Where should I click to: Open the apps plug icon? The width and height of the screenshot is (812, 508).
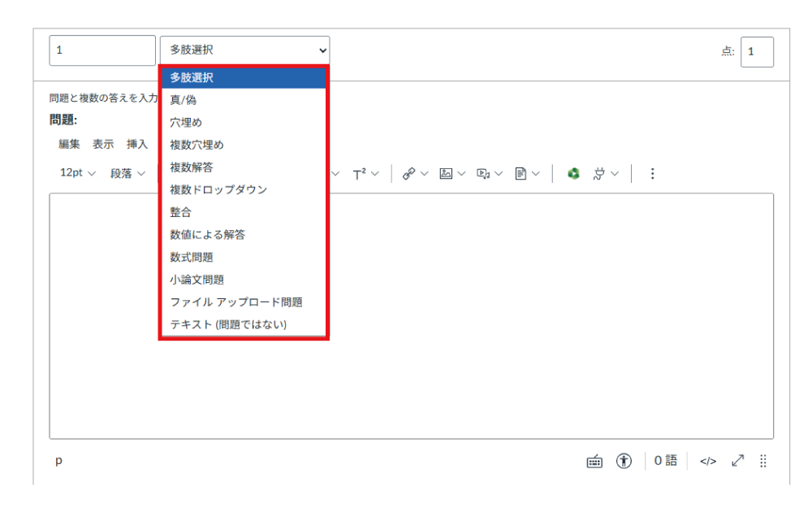pyautogui.click(x=600, y=173)
